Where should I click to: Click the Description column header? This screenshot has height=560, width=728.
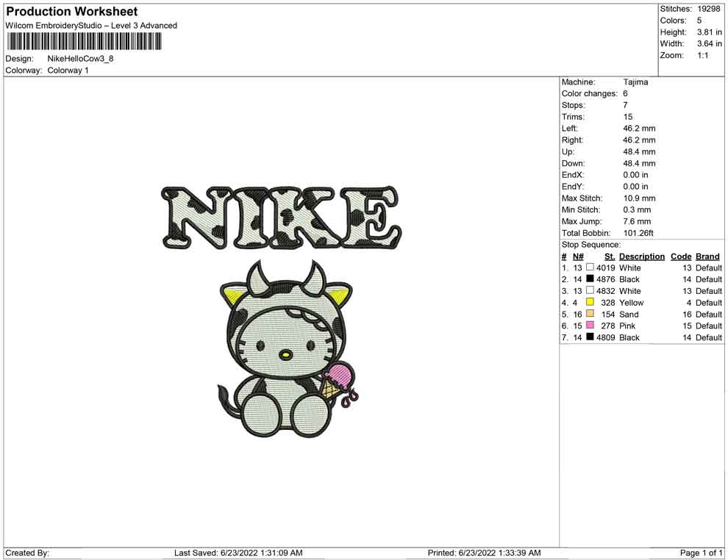[642, 256]
